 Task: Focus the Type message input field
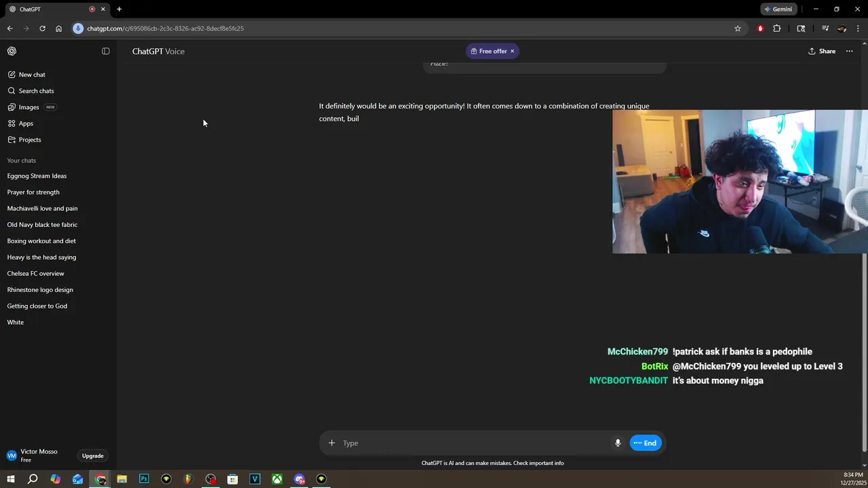(475, 443)
